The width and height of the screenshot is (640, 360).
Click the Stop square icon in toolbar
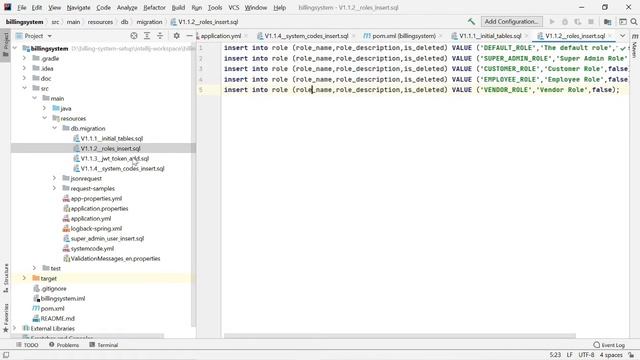tap(591, 22)
